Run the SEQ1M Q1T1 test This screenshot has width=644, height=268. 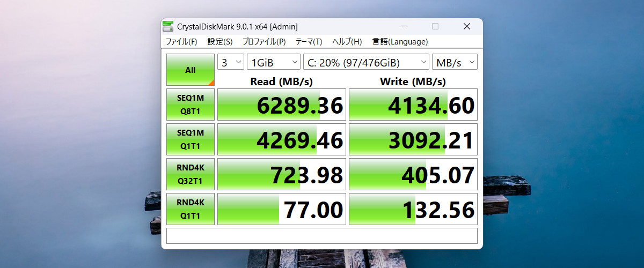[191, 139]
